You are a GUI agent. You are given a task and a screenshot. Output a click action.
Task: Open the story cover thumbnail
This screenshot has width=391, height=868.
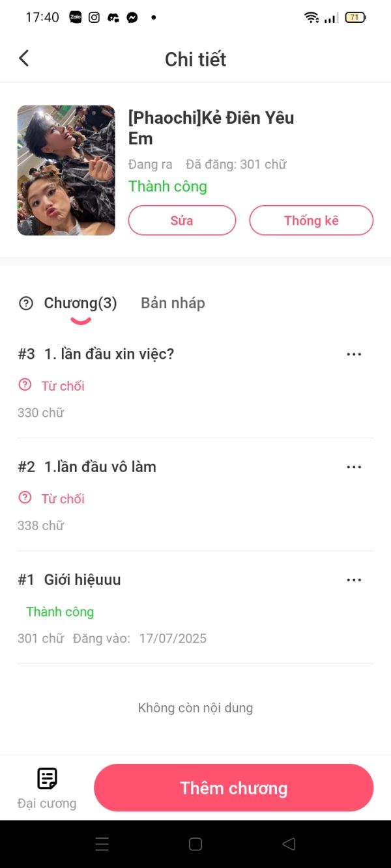pyautogui.click(x=66, y=170)
